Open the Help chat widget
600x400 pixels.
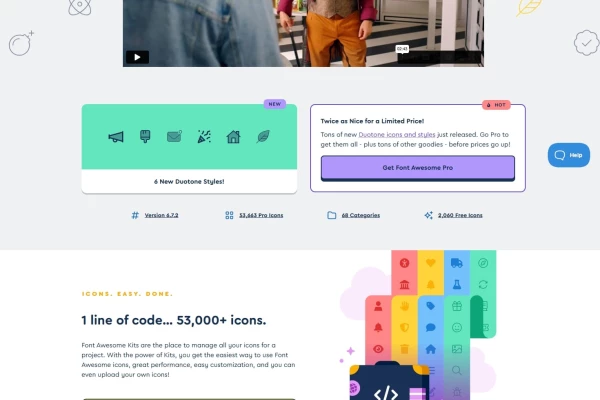click(x=569, y=155)
